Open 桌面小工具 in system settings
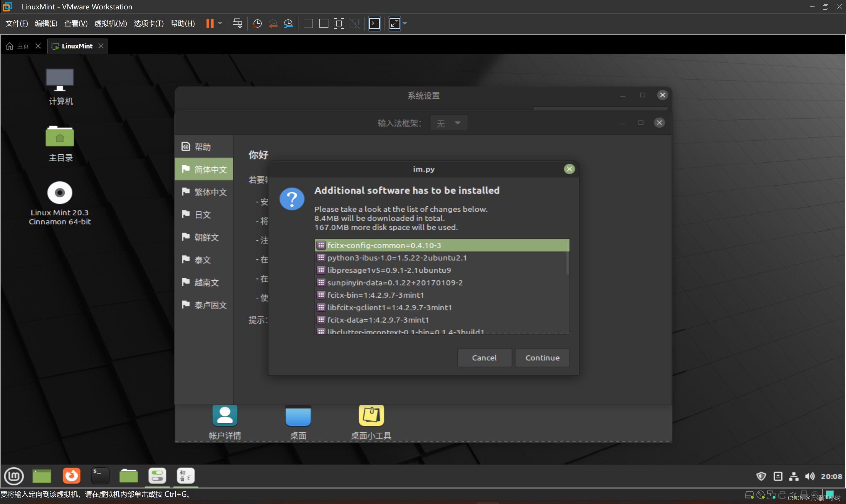846x504 pixels. pos(371,423)
